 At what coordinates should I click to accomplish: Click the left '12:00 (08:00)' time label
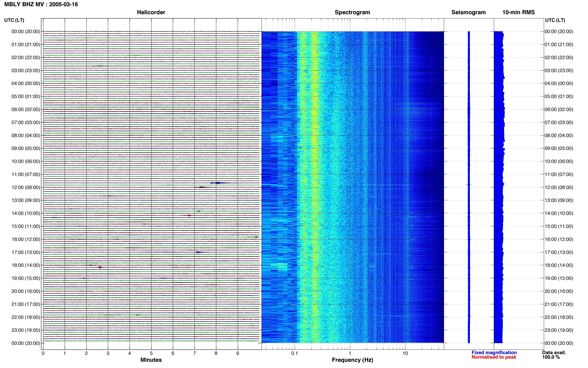tap(26, 187)
